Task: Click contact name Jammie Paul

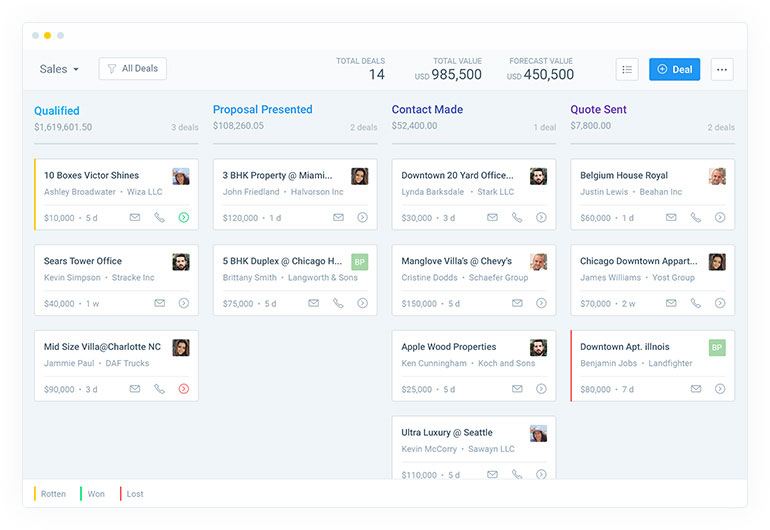Action: (69, 363)
